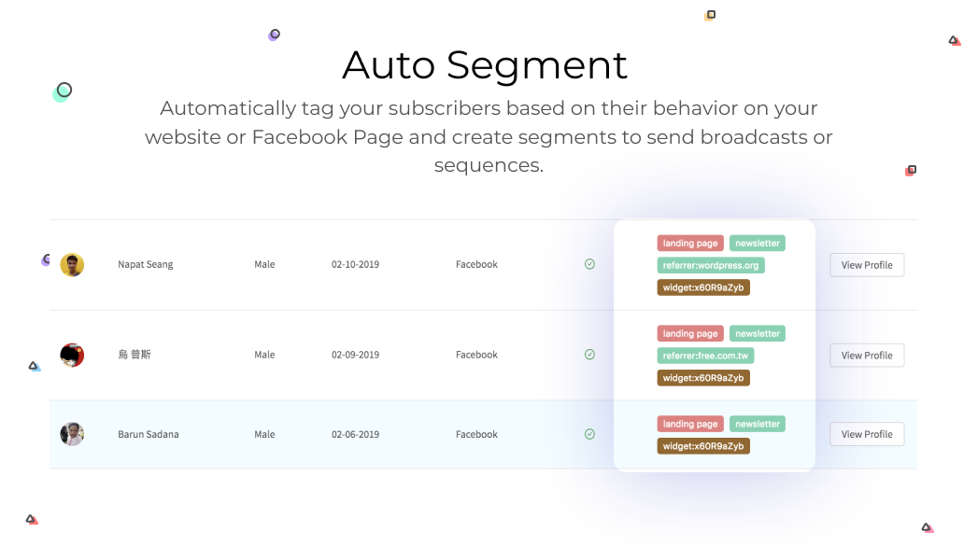The height and width of the screenshot is (560, 978).
Task: Click the green check icon in 烏 普斯's row
Action: coord(589,355)
